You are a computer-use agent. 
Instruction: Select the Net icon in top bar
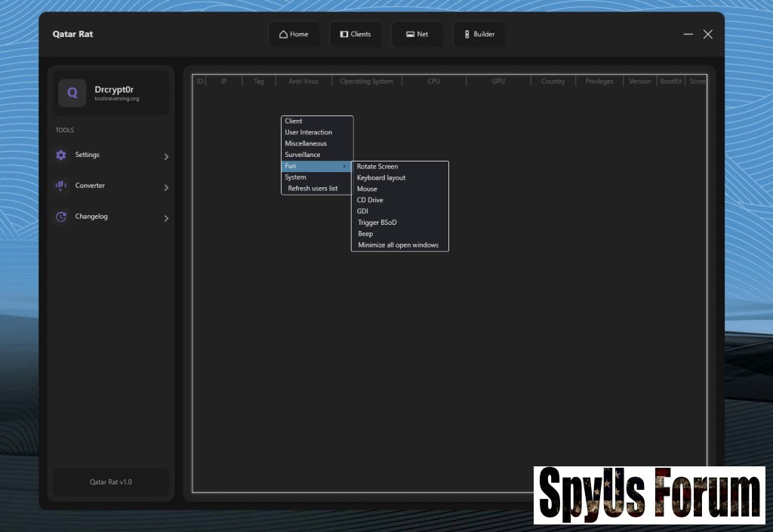coord(410,34)
